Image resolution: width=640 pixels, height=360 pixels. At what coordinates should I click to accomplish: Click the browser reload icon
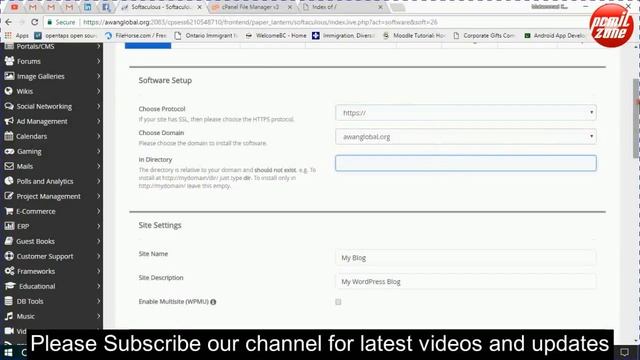coord(35,22)
